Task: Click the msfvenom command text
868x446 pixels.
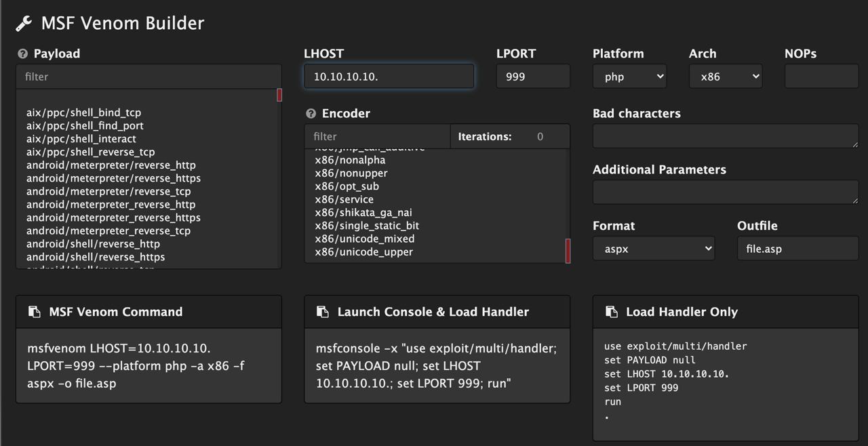Action: [x=136, y=366]
